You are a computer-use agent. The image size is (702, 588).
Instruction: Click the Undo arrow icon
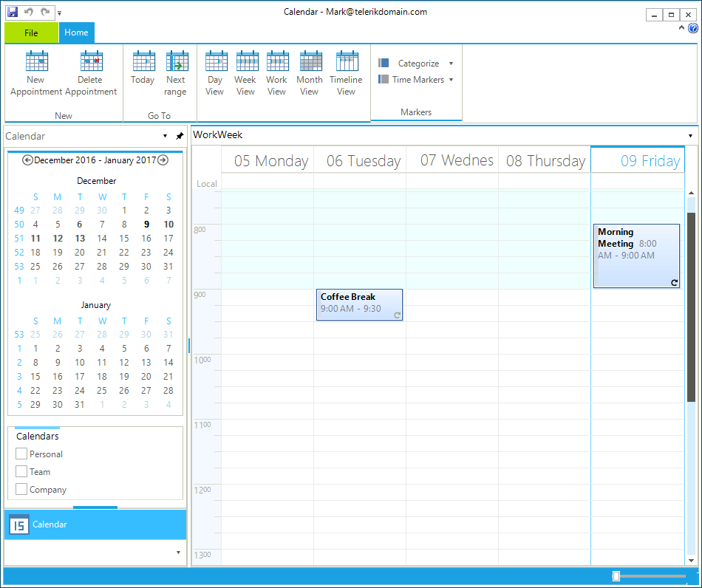(x=29, y=12)
